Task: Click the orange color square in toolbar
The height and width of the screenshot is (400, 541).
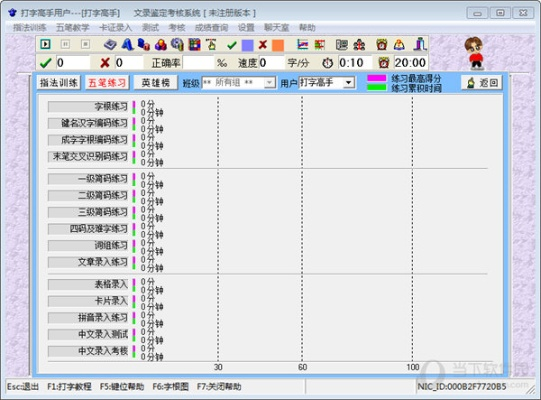Action: pyautogui.click(x=278, y=45)
